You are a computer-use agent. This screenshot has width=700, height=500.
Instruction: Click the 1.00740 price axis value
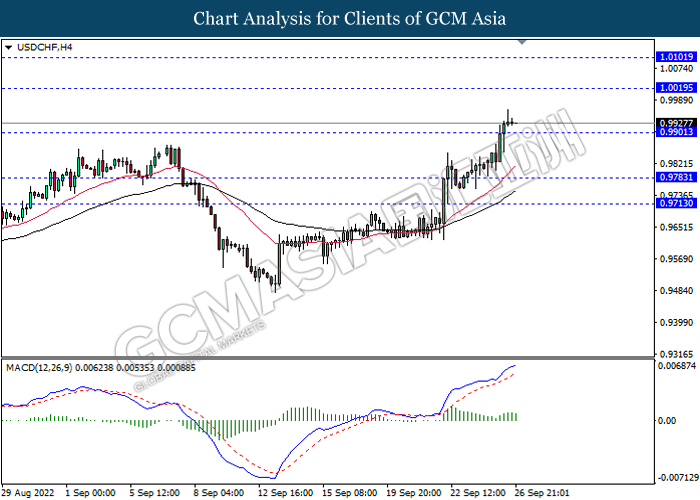point(676,69)
